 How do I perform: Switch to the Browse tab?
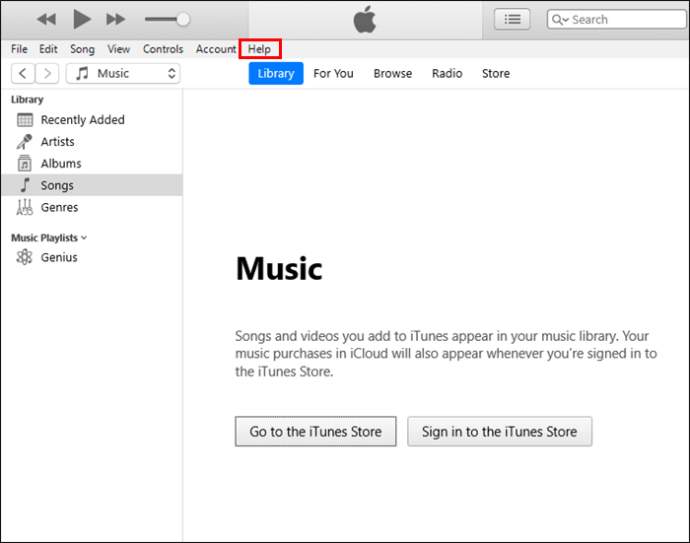tap(393, 73)
